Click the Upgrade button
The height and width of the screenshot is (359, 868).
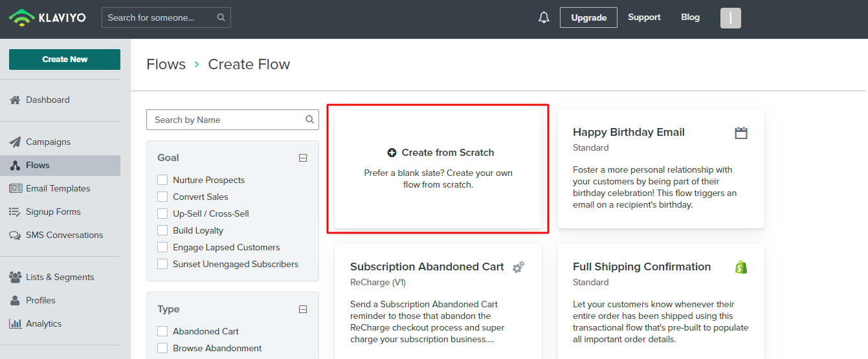tap(588, 17)
